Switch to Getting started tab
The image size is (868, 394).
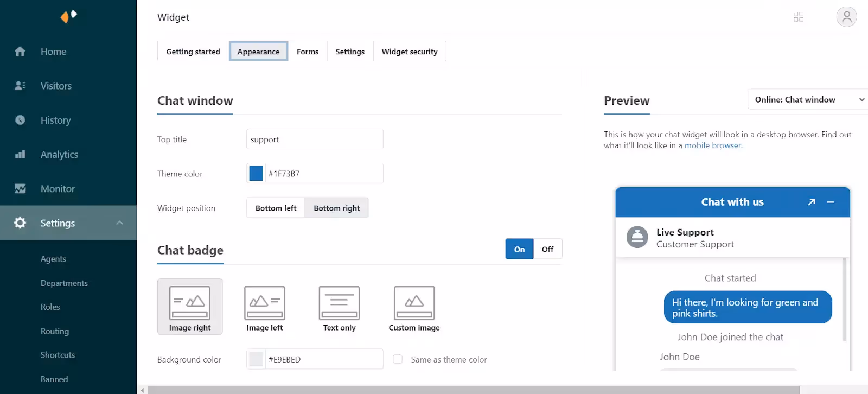(x=193, y=52)
